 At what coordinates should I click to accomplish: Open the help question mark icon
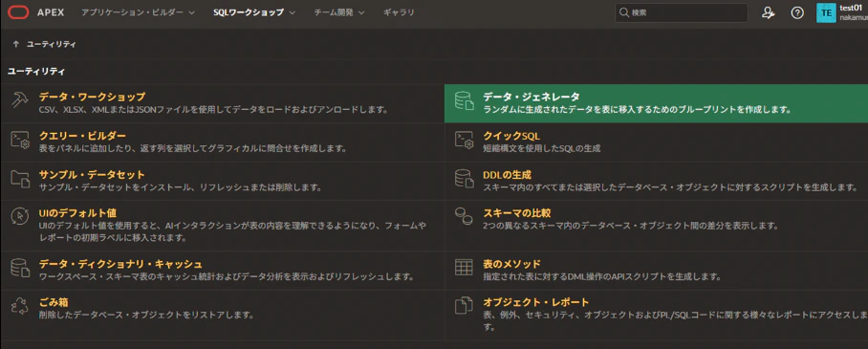point(797,13)
